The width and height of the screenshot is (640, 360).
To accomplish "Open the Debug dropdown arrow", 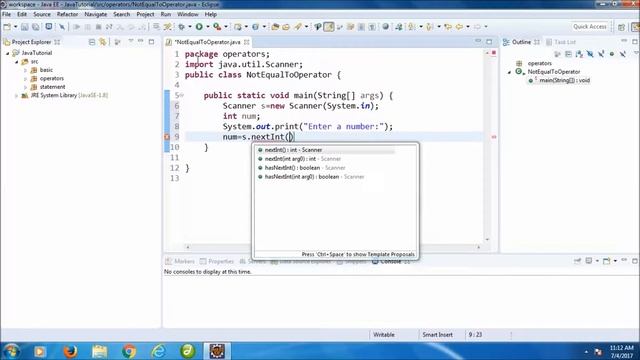I will coord(190,27).
